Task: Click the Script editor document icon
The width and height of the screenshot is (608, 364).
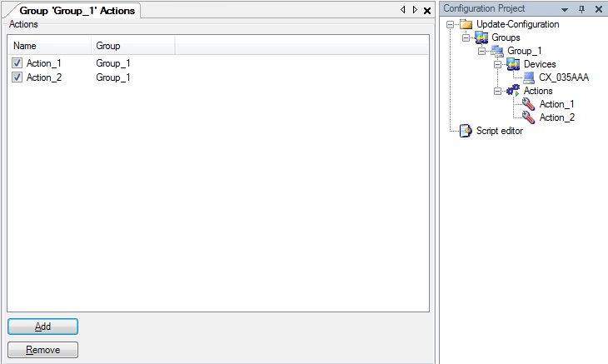Action: coord(466,131)
